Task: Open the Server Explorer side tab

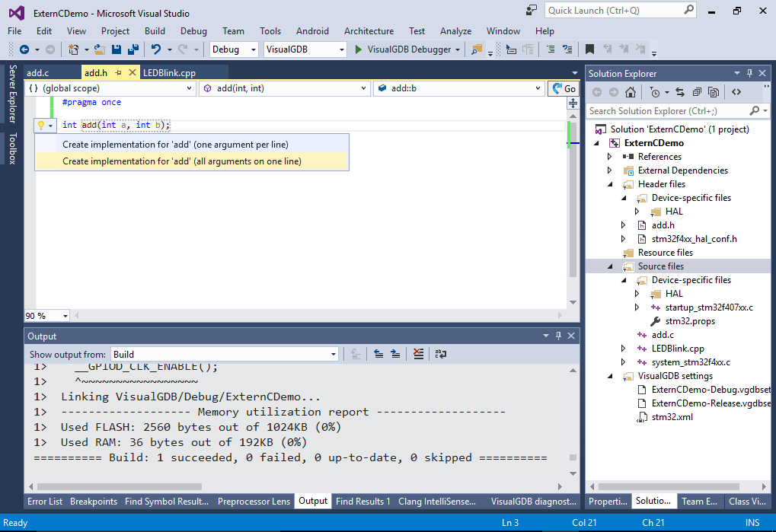Action: tap(13, 94)
